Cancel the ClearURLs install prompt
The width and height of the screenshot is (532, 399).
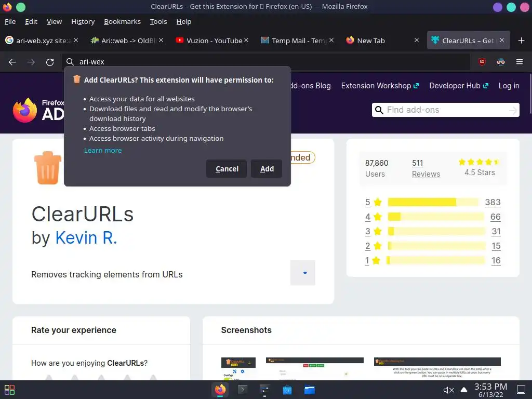pyautogui.click(x=227, y=169)
